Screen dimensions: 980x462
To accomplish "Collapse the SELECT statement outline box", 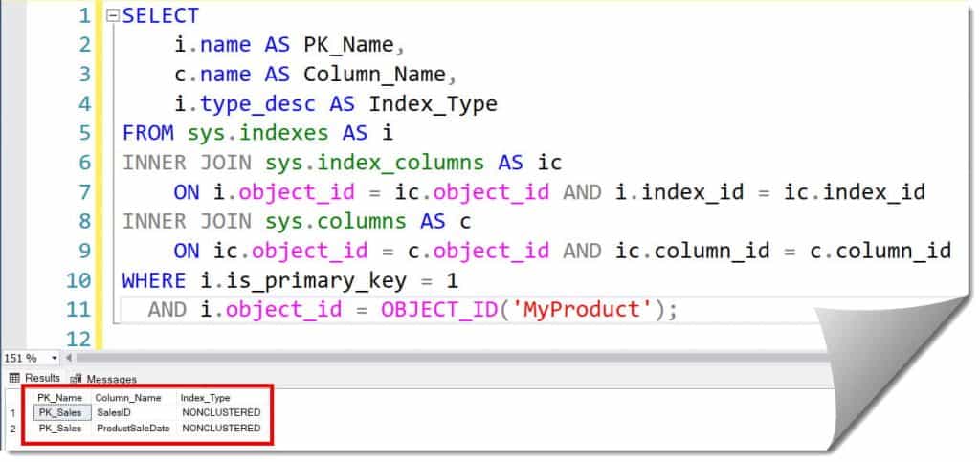I will (x=113, y=16).
